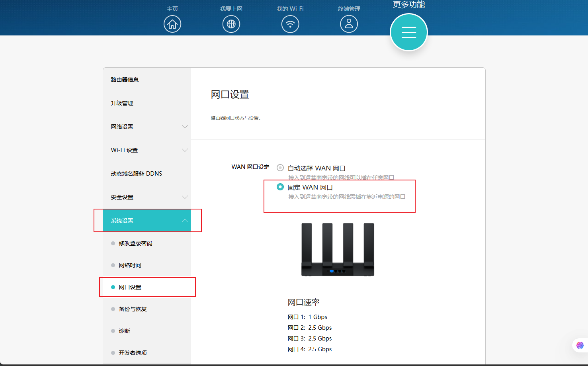Open the 主页 home icon
This screenshot has width=588, height=366.
pyautogui.click(x=172, y=24)
